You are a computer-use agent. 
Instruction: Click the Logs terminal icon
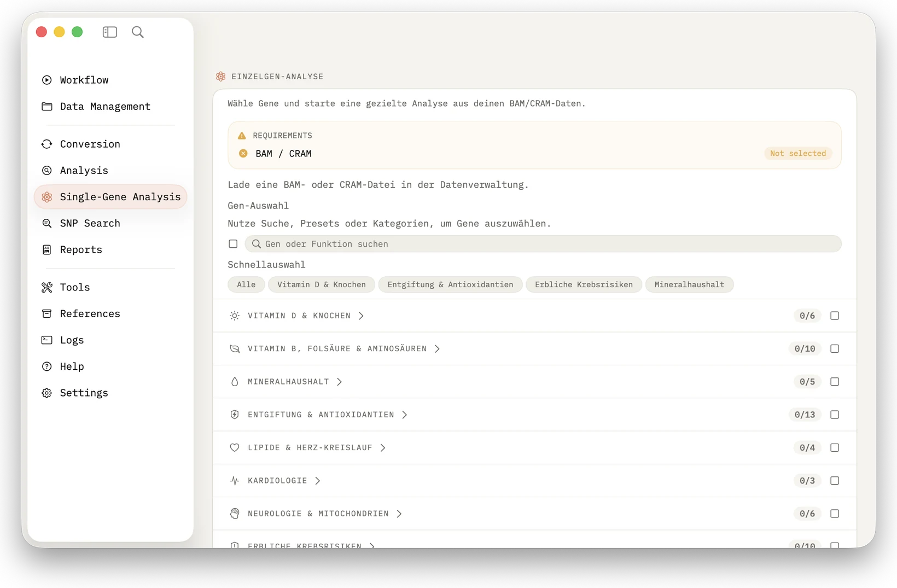pyautogui.click(x=47, y=340)
